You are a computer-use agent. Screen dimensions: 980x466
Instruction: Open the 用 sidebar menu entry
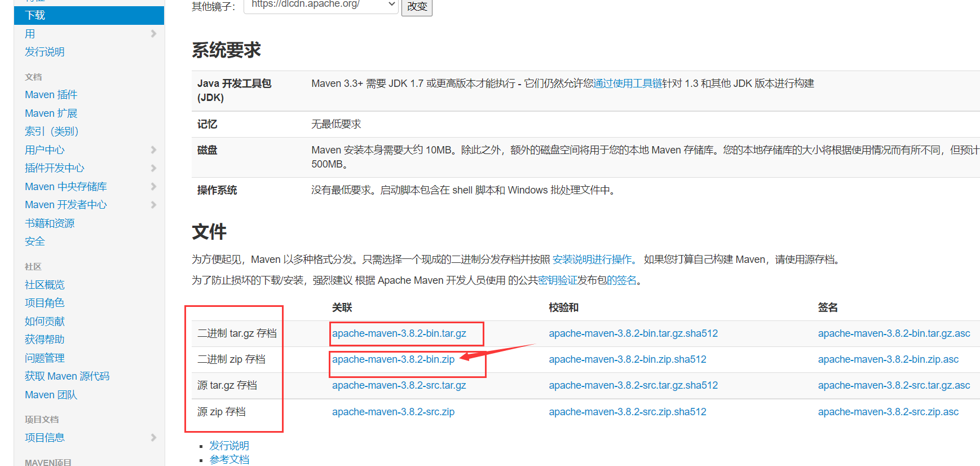pos(30,34)
